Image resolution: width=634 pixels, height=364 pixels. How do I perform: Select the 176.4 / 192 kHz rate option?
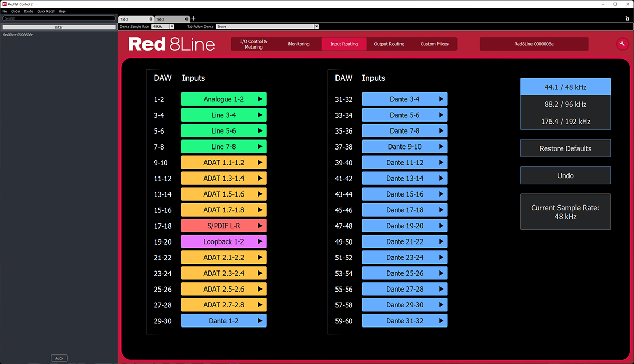pyautogui.click(x=565, y=122)
